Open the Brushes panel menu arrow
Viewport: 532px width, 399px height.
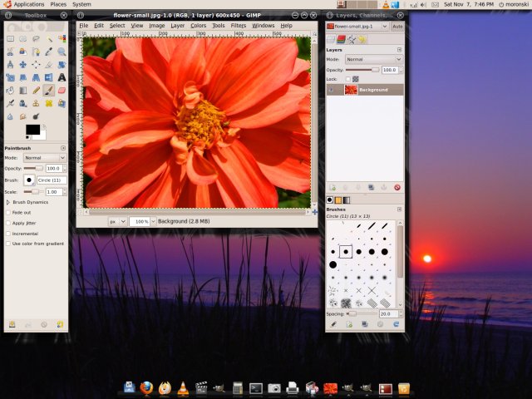point(399,209)
